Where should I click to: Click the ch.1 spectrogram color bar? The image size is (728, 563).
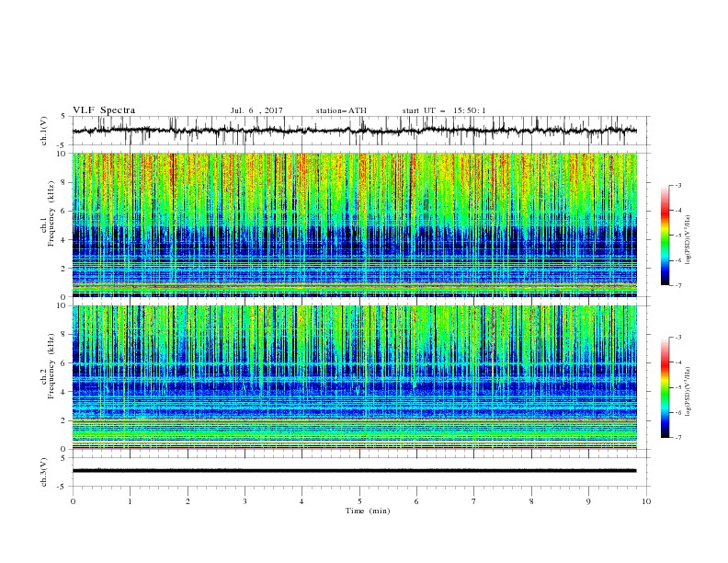click(665, 235)
